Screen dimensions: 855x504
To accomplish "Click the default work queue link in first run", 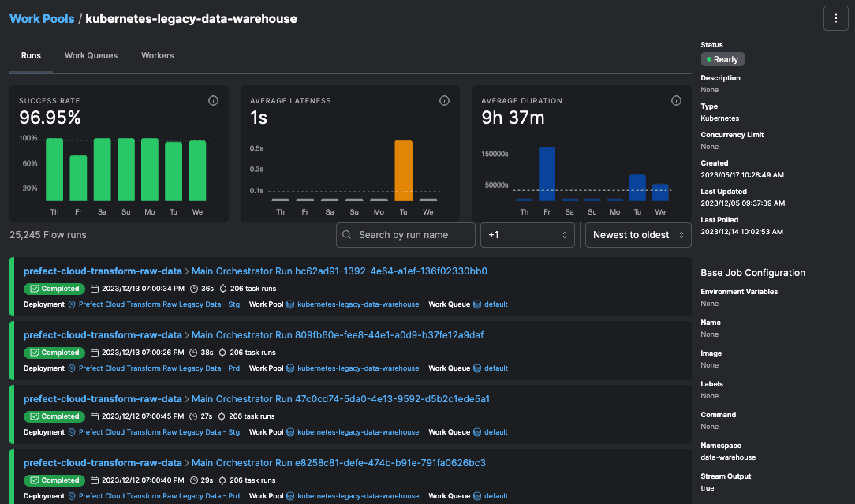I will pyautogui.click(x=495, y=304).
